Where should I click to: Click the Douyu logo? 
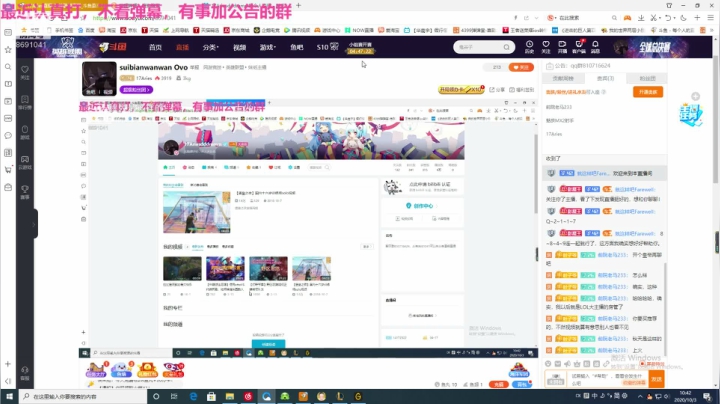coord(113,47)
